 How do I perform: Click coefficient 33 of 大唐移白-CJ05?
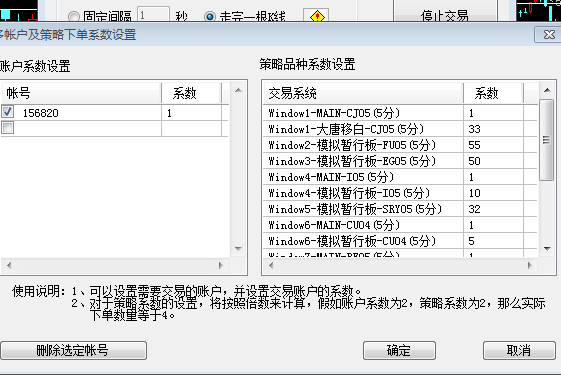[493, 129]
